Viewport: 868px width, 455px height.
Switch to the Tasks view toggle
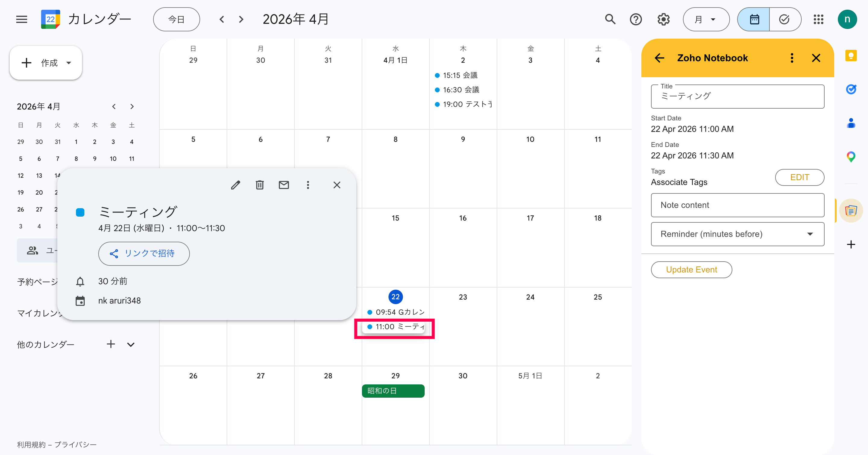[x=785, y=20]
